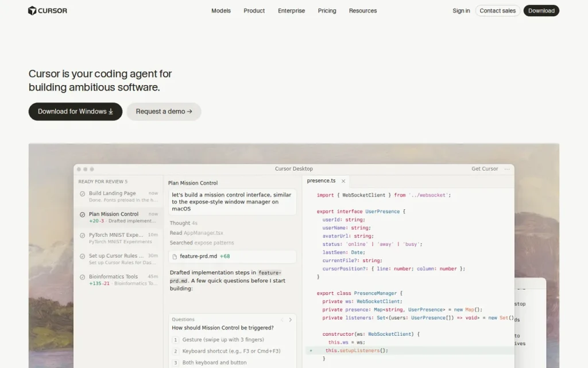The width and height of the screenshot is (588, 368).
Task: Select Plan Mission Control task
Action: pos(119,217)
